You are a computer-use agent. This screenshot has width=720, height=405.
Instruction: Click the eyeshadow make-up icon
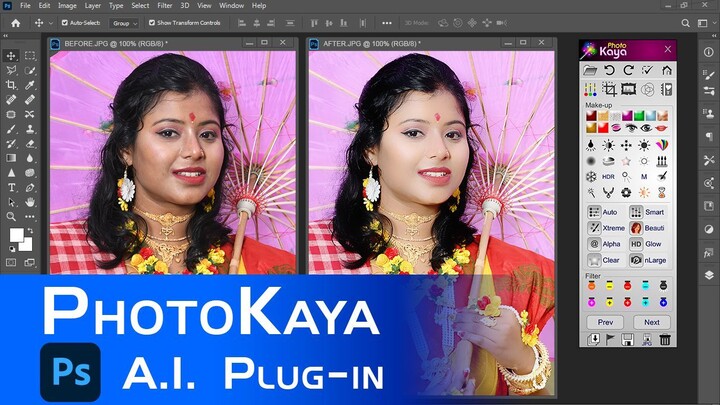tap(615, 128)
